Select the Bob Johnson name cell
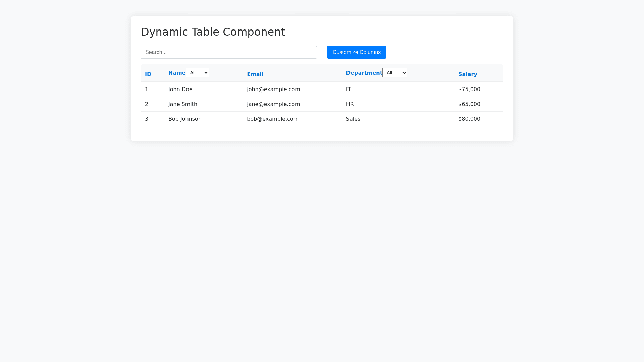 tap(185, 119)
